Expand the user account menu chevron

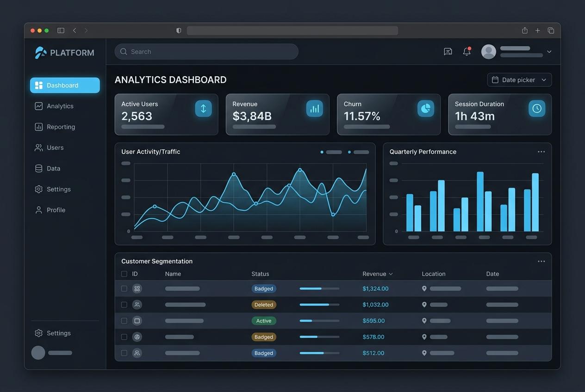tap(549, 52)
